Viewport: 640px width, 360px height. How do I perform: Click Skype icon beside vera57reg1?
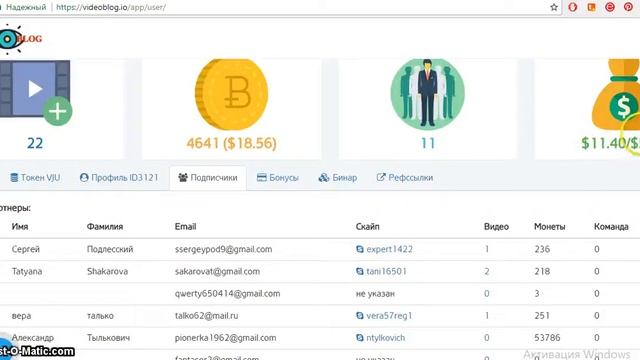[x=360, y=316]
